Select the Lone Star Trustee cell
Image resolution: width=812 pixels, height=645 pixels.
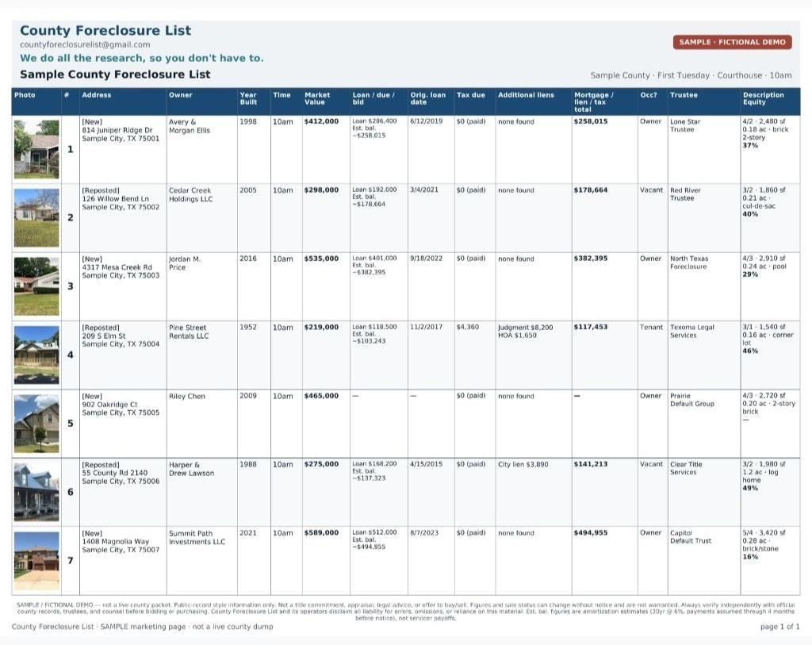(x=685, y=125)
